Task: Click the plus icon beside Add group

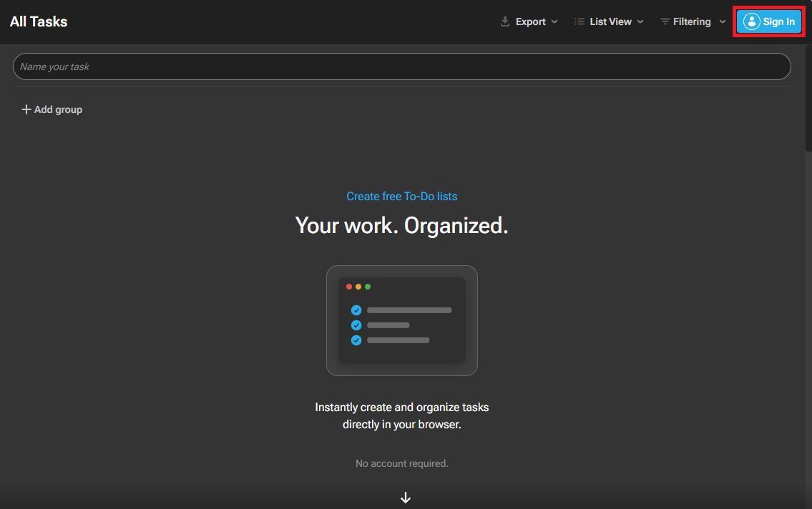Action: pyautogui.click(x=26, y=109)
